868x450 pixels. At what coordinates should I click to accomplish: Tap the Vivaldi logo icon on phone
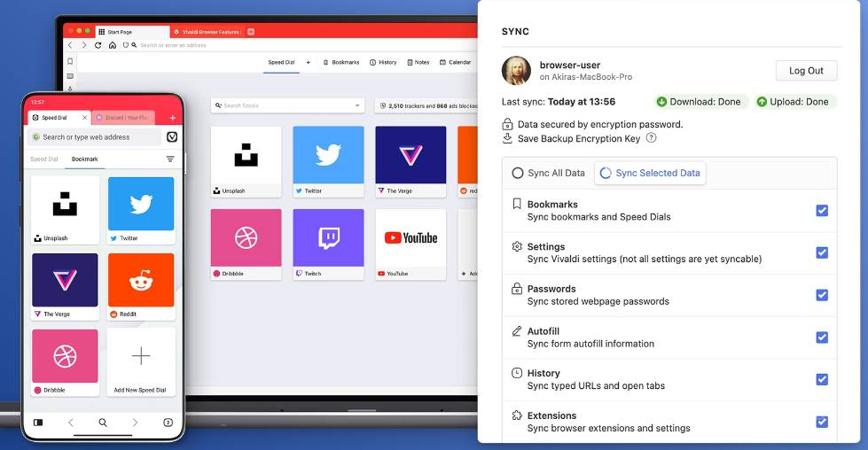coord(172,137)
